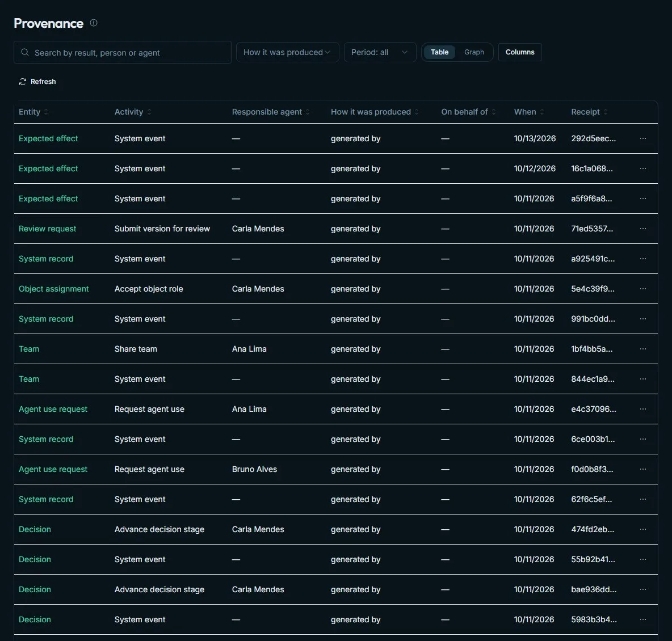Open row menu for receipt 5e4c39f9
Image resolution: width=672 pixels, height=641 pixels.
click(643, 288)
